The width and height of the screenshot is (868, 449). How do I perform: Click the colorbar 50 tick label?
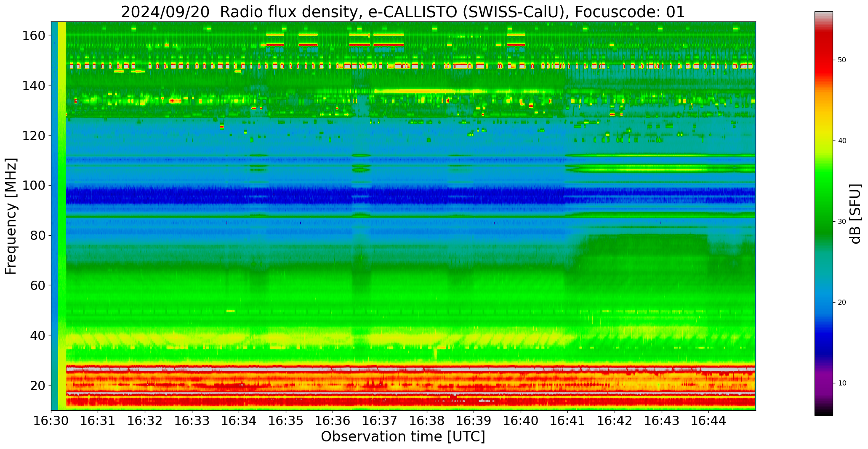(842, 60)
